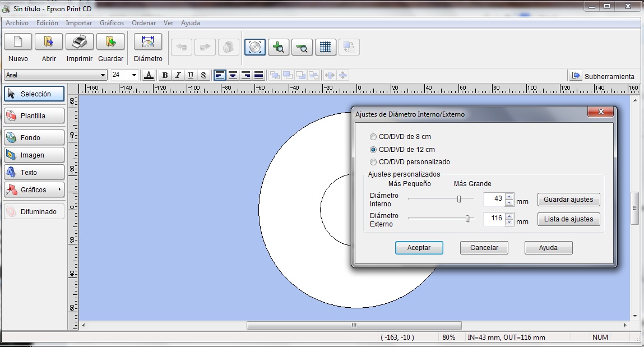The width and height of the screenshot is (644, 347).
Task: Select the Texto tool
Action: tap(35, 173)
